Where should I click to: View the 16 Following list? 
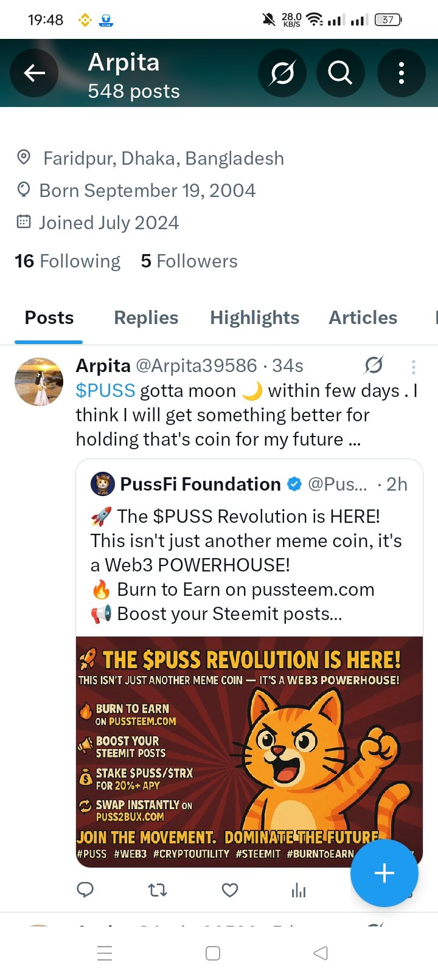pyautogui.click(x=68, y=261)
